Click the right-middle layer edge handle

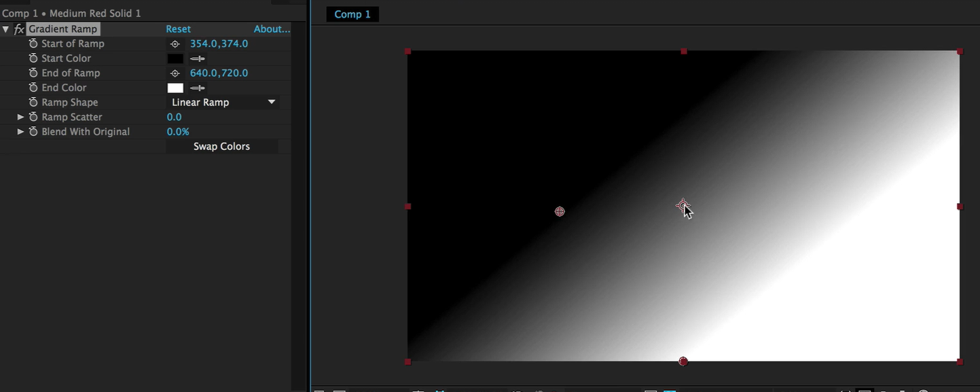[x=960, y=207]
